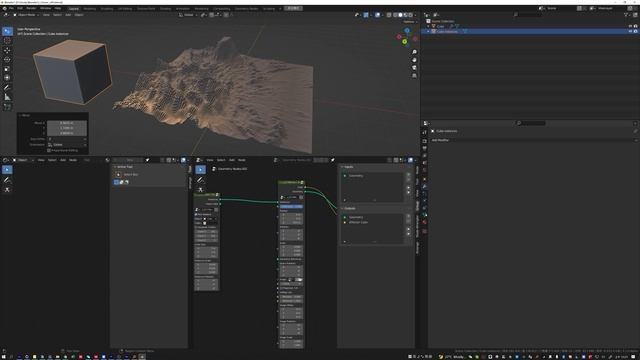Open the Global transform orientation dropdown
640x360 pixels.
[188, 15]
